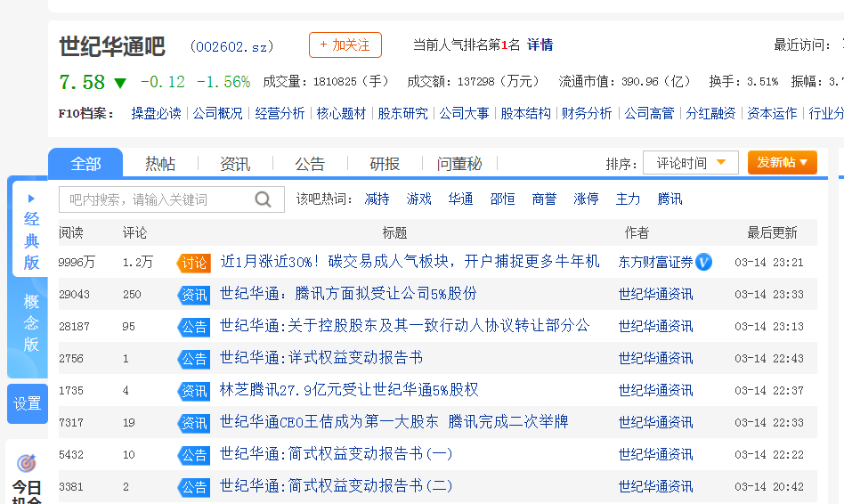Screen dimensions: 844x504
Task: Click hot word 华通
Action: point(461,199)
